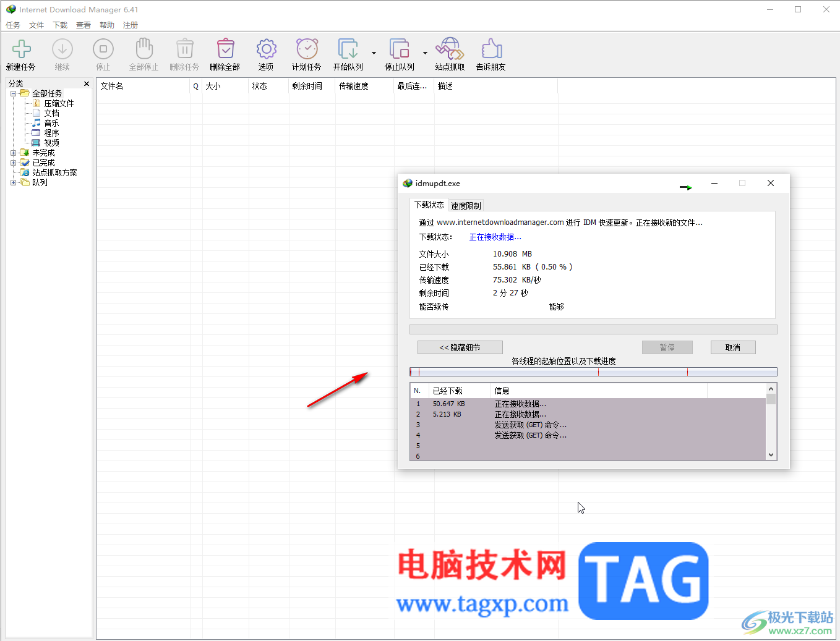
Task: Click the 告诉朋友 (tell a friend) thumbs-up icon
Action: pyautogui.click(x=491, y=49)
